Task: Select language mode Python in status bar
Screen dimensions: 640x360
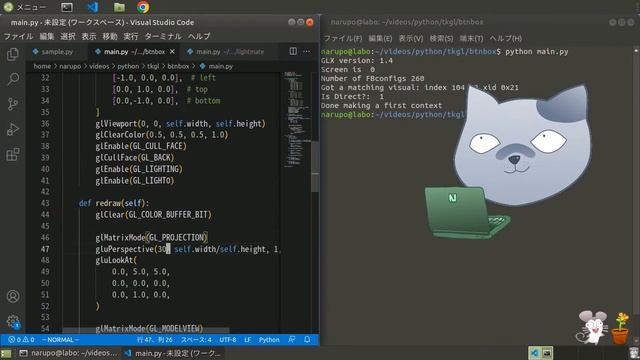Action: coord(269,340)
